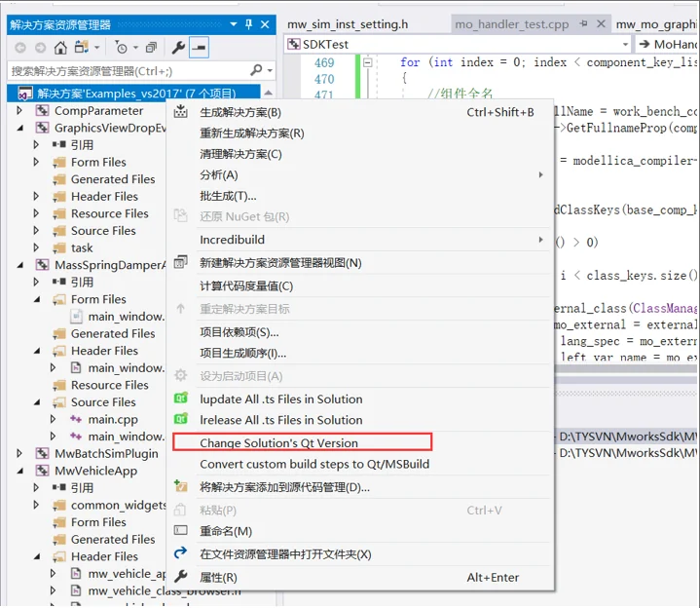Collapse the GraphicsViewDropEv project node
The width and height of the screenshot is (700, 608).
[20, 128]
